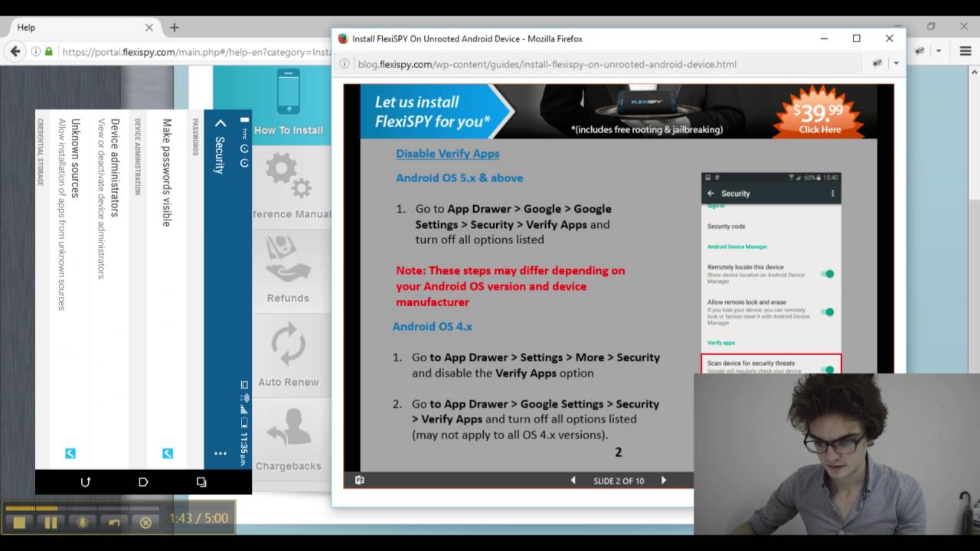Click the extension icon in main Firefox toolbar
This screenshot has height=551, width=980.
coord(919,51)
